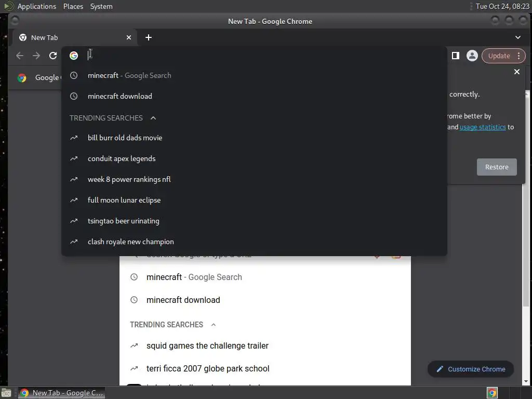This screenshot has width=532, height=399.
Task: Click the browser Forward arrow
Action: [36, 56]
